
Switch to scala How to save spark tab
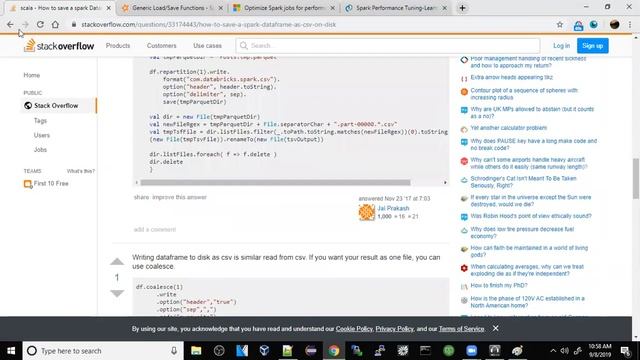coord(60,8)
